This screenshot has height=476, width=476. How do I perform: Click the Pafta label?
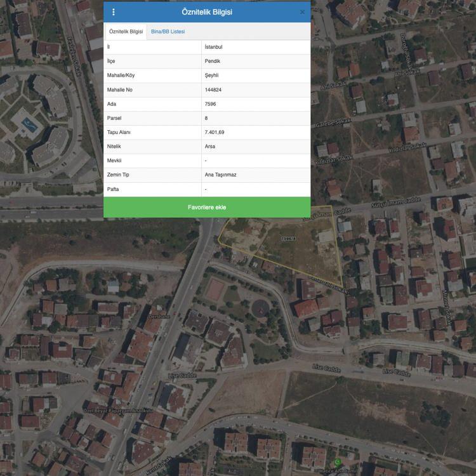(113, 189)
